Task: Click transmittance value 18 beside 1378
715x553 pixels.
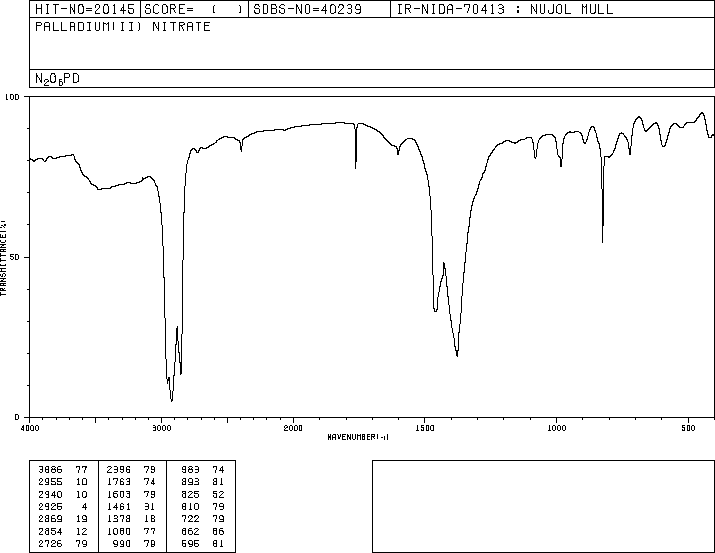Action: tap(150, 519)
